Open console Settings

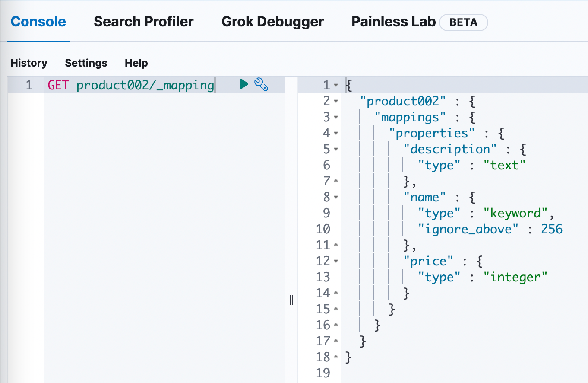point(86,63)
